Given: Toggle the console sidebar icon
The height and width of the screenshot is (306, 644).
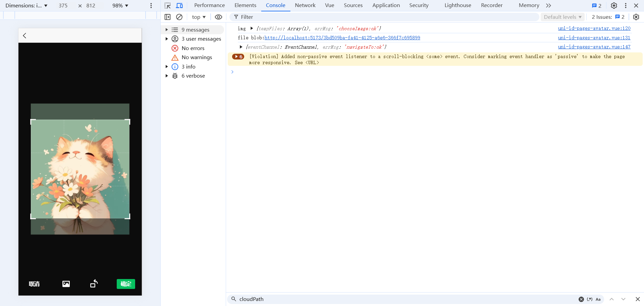Looking at the screenshot, I should [x=168, y=17].
